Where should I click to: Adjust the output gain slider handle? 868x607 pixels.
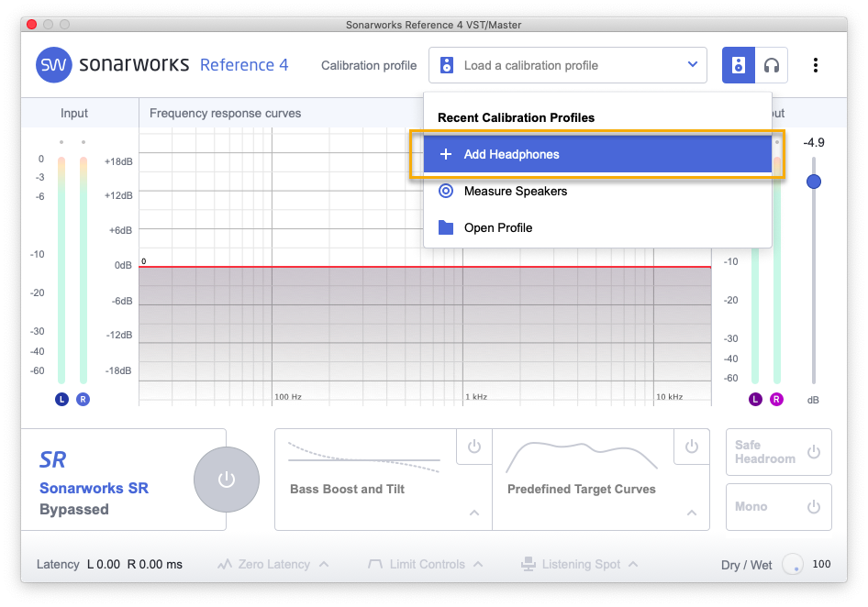pos(813,182)
